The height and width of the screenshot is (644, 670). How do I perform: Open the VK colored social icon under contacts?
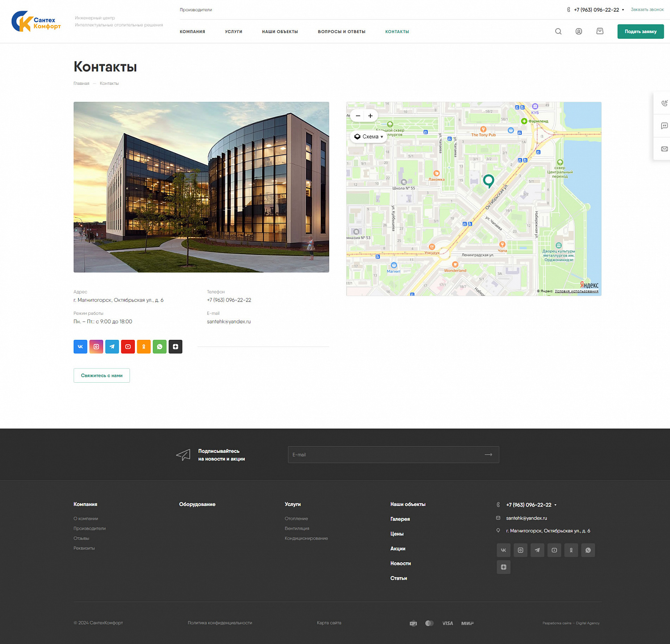(x=80, y=347)
